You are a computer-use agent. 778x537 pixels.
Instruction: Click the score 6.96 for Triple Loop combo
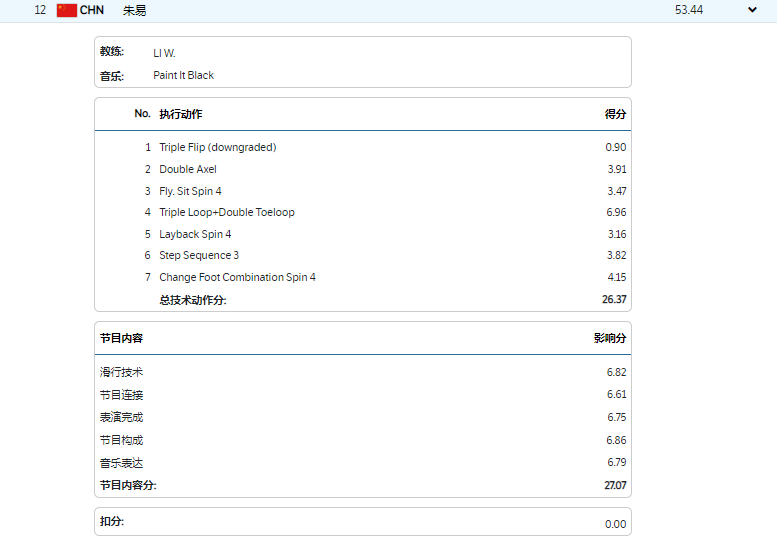(616, 212)
